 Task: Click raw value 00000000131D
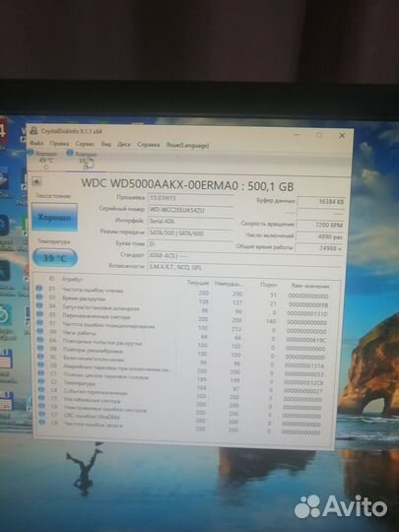pyautogui.click(x=307, y=314)
